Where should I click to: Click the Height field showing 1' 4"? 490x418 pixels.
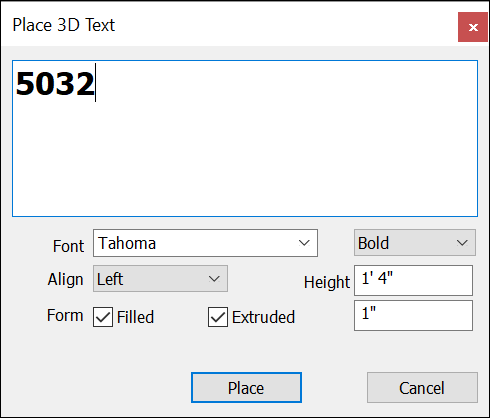pos(413,280)
